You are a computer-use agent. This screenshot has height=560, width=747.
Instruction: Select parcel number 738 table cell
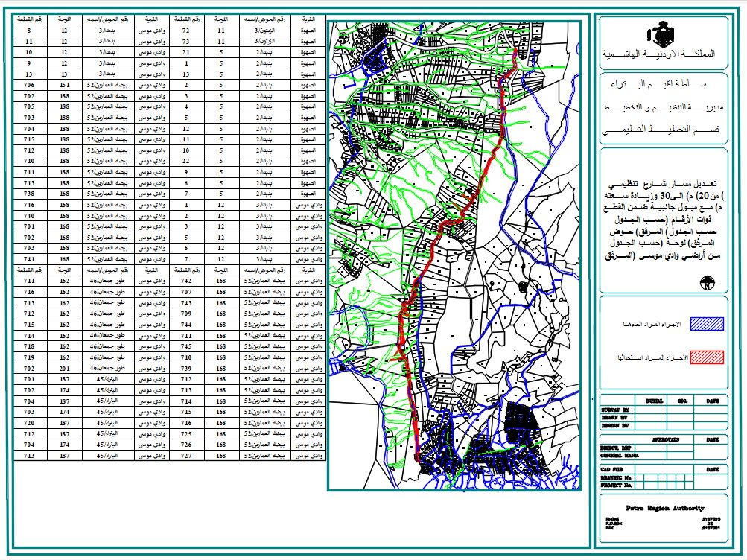(x=29, y=194)
